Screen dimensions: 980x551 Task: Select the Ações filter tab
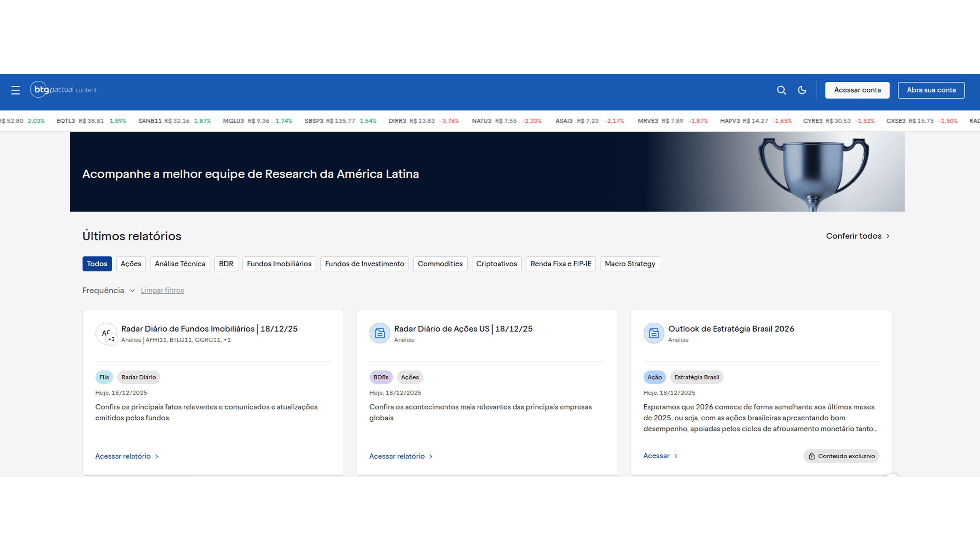click(130, 264)
